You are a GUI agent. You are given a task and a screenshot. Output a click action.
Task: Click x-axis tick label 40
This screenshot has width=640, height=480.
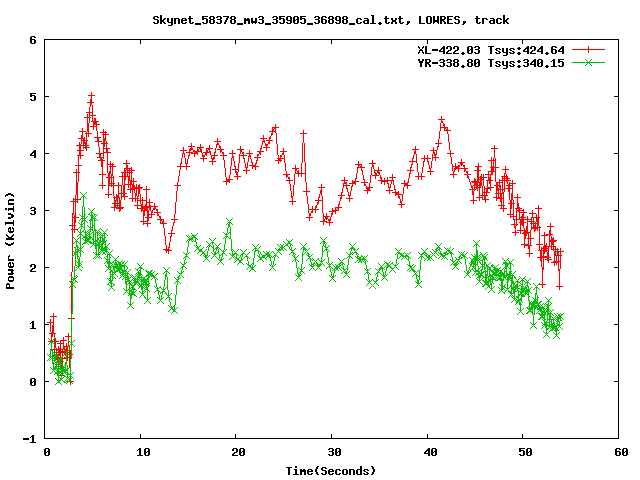click(429, 452)
